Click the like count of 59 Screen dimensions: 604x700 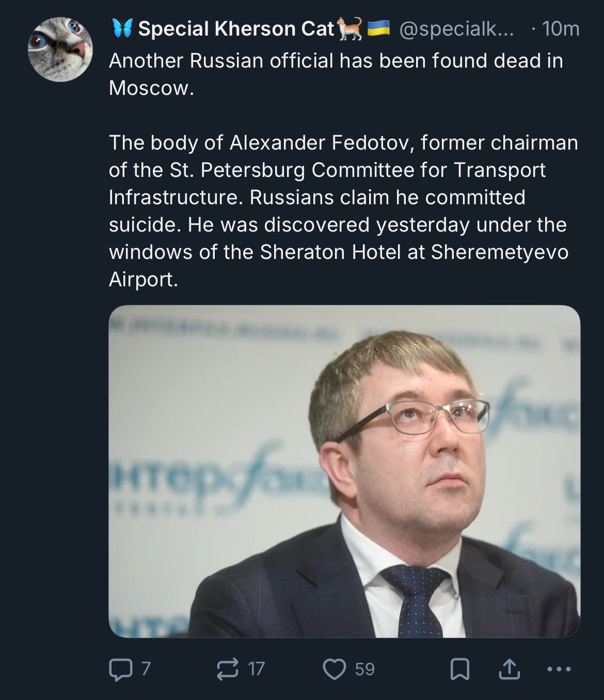[364, 669]
